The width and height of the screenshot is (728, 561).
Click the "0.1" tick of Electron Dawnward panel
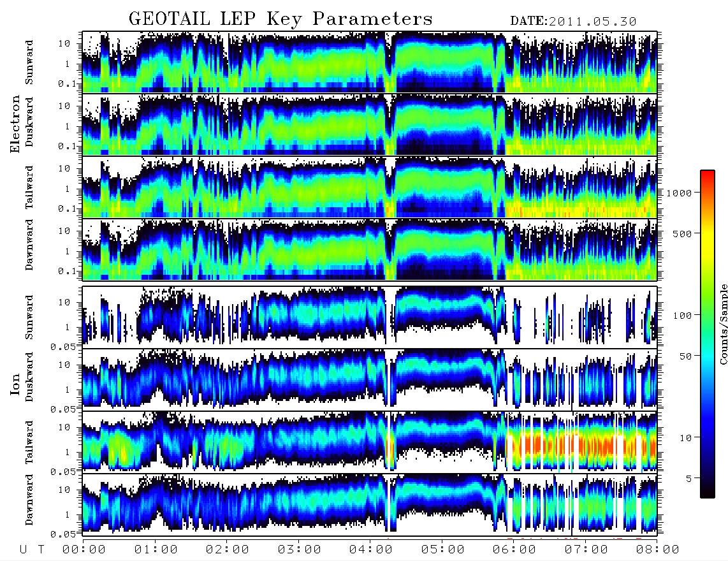coord(67,271)
